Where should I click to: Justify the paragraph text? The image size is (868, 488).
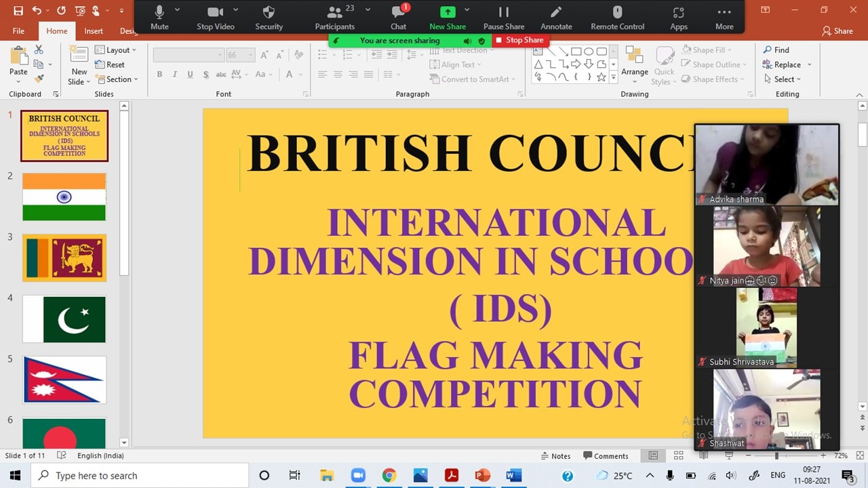(x=369, y=75)
